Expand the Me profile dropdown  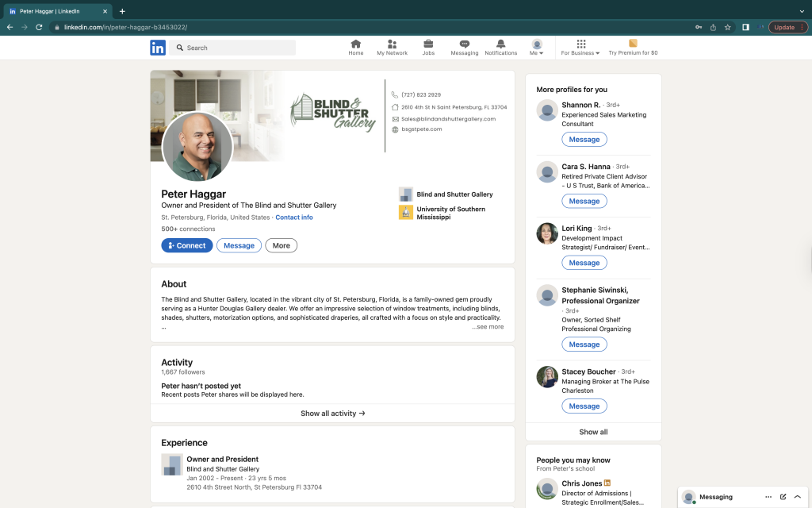pyautogui.click(x=537, y=48)
